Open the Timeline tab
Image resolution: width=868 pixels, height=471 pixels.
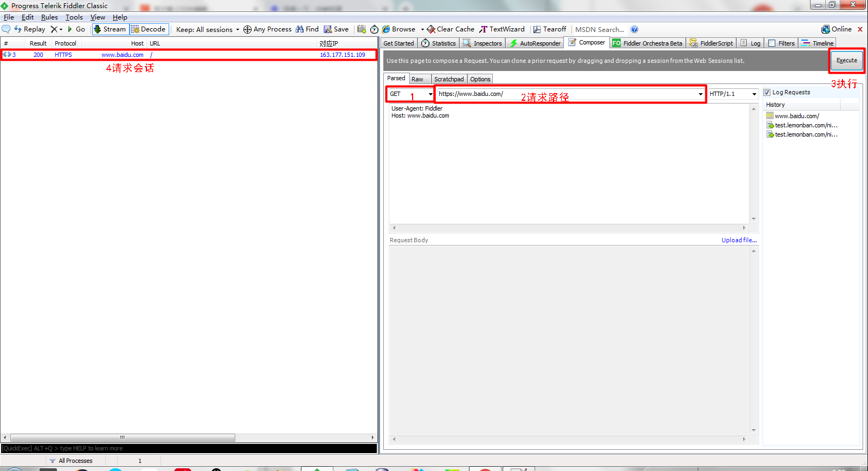tap(818, 43)
